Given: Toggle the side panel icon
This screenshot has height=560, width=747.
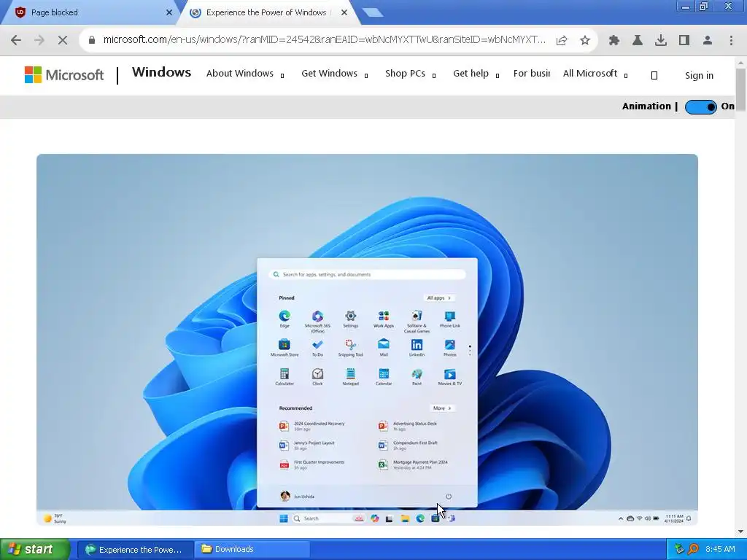Looking at the screenshot, I should (684, 41).
